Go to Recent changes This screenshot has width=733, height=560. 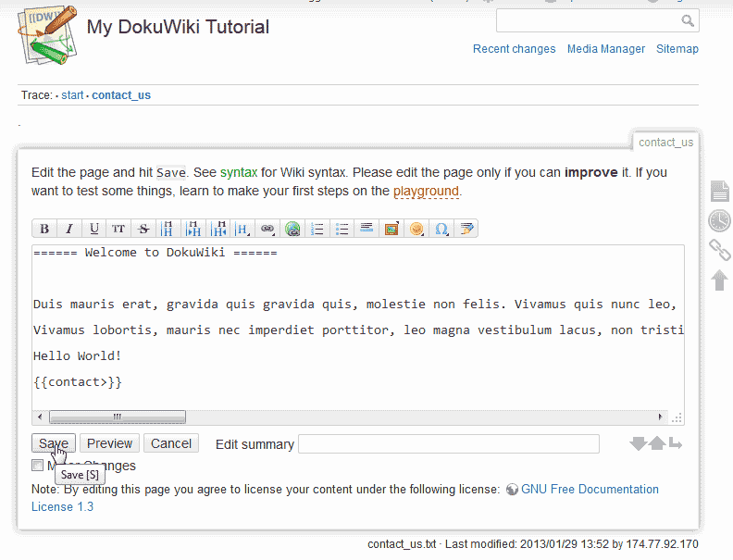514,49
